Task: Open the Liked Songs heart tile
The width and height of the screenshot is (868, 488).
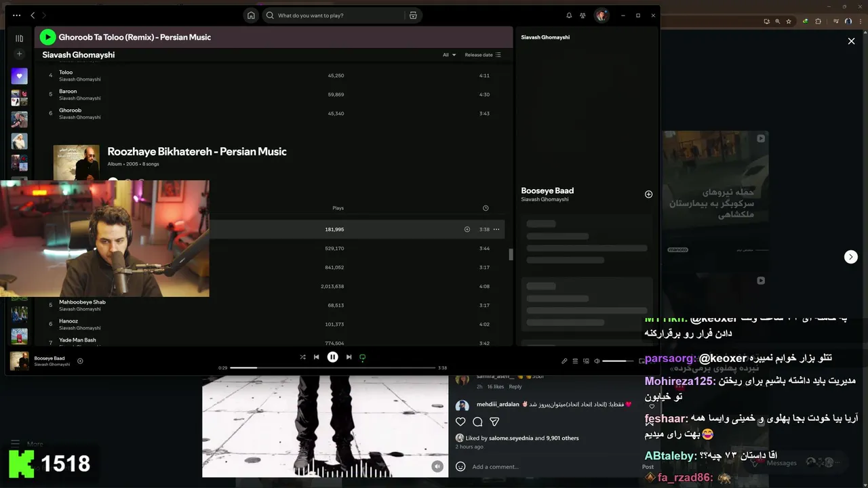Action: [19, 76]
